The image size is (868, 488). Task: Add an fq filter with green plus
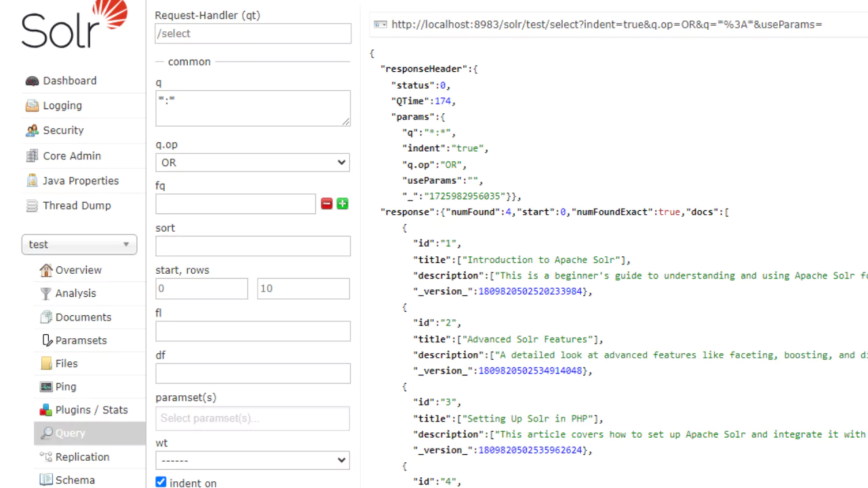click(342, 204)
